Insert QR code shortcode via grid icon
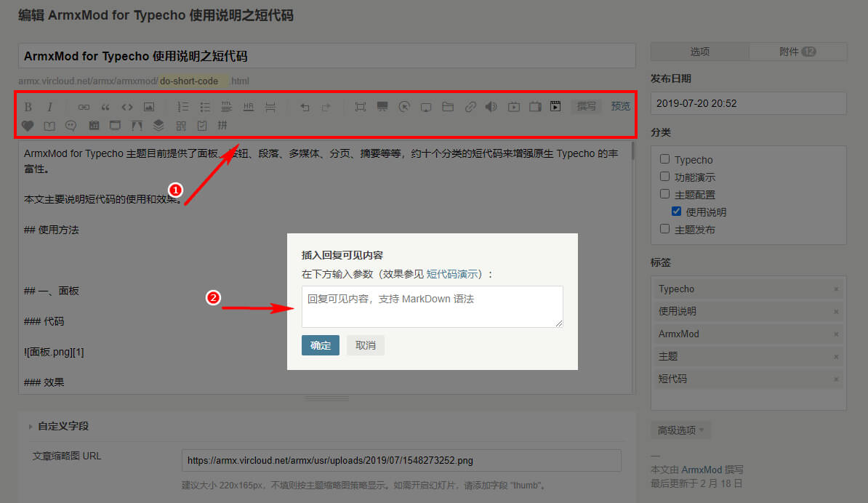The height and width of the screenshot is (503, 868). click(181, 126)
